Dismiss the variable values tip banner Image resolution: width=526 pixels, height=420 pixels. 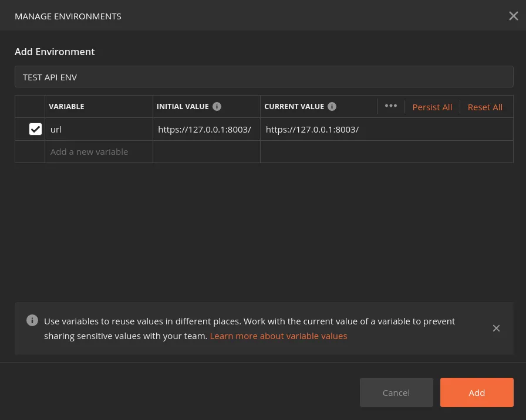coord(496,328)
